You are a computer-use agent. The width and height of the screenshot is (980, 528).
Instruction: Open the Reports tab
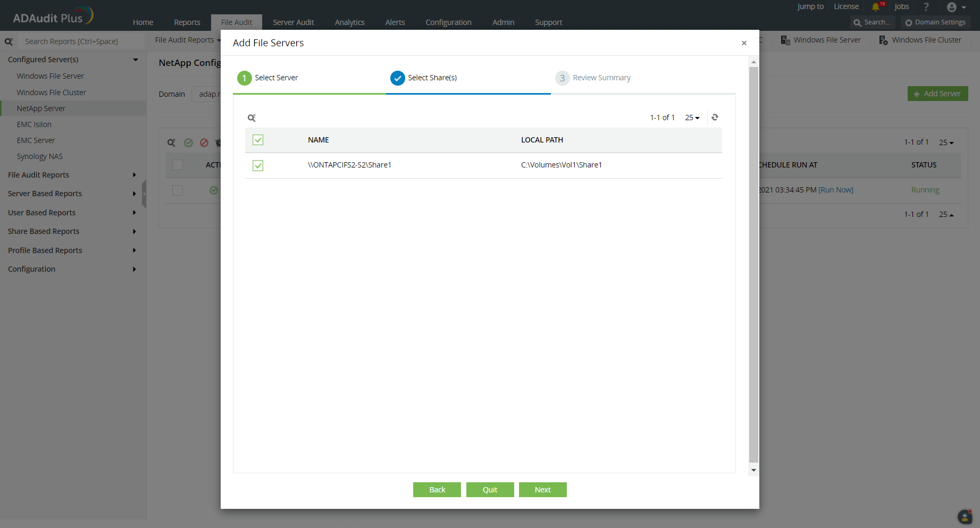pos(187,22)
